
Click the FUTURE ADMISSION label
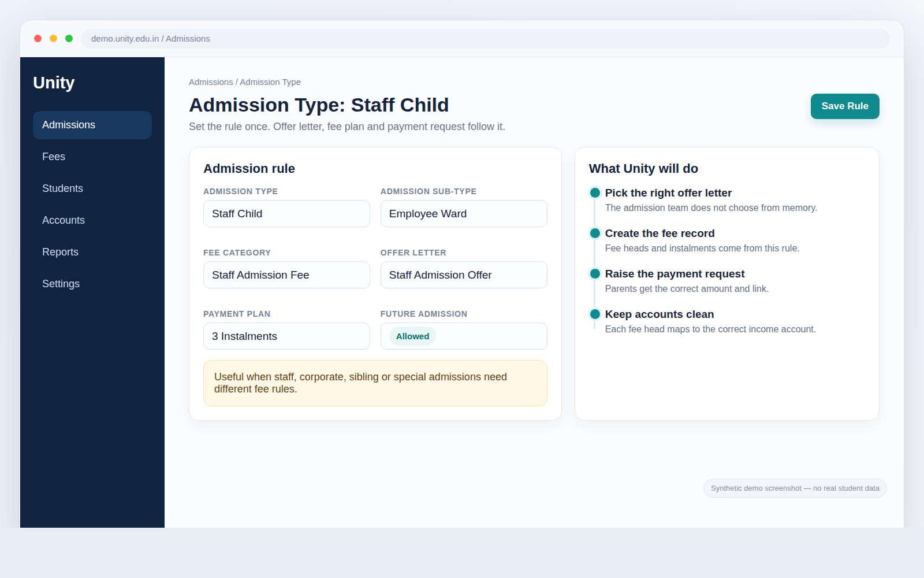(424, 314)
